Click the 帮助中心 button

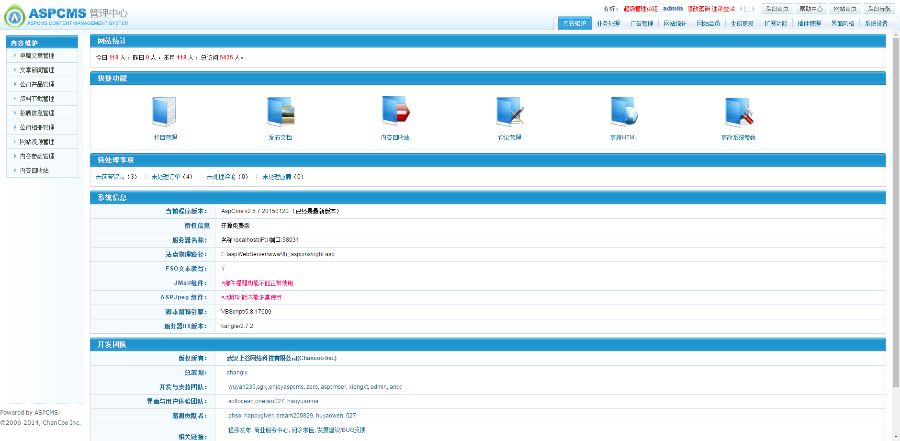(808, 8)
